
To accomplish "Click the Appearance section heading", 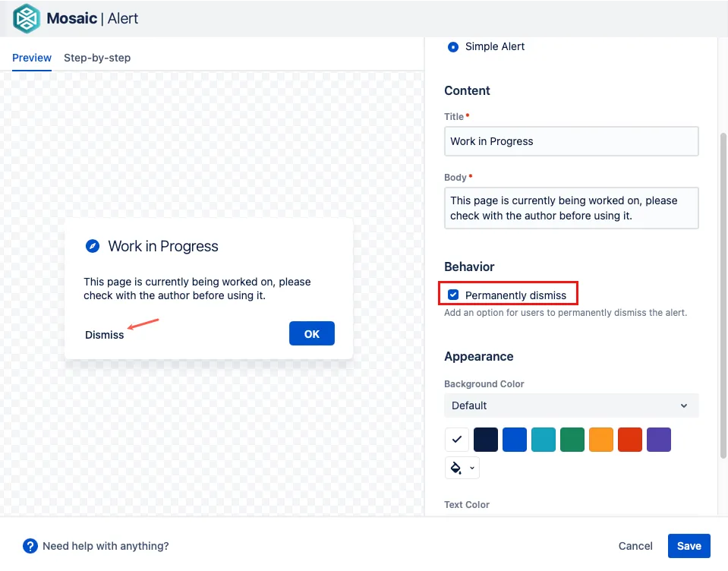I will click(x=479, y=357).
